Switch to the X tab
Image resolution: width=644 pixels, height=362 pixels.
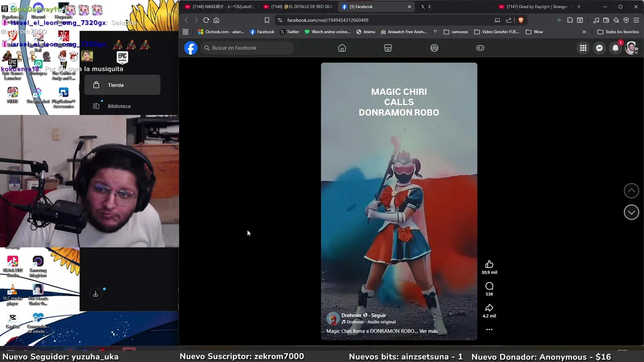pos(455,7)
